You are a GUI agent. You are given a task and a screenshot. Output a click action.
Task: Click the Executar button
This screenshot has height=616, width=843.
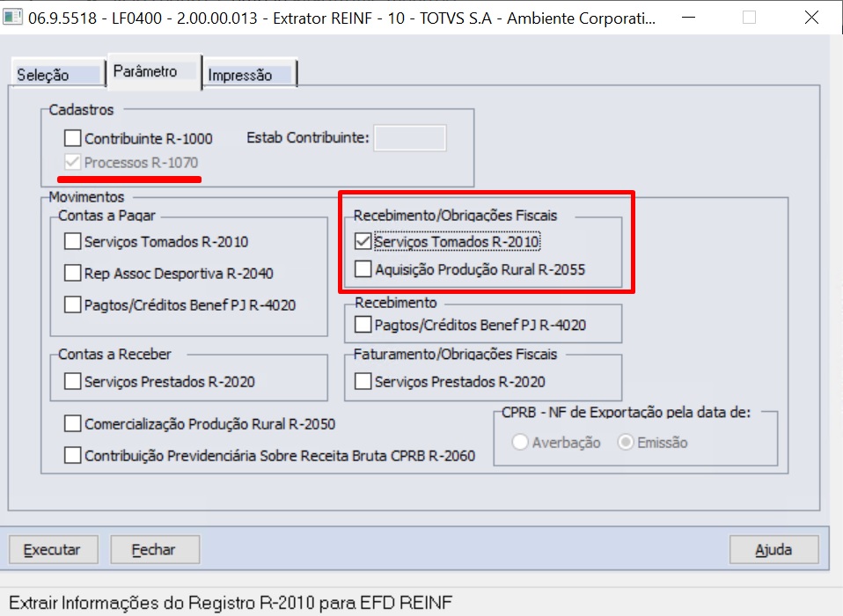point(53,549)
